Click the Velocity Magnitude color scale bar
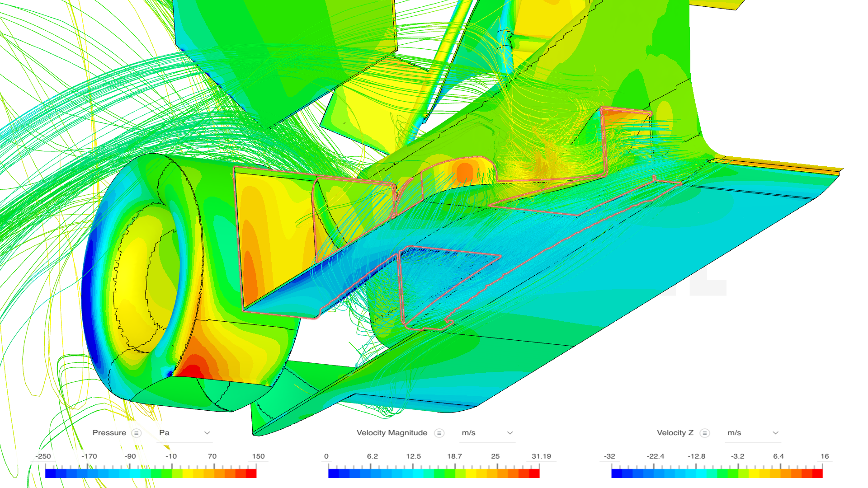 click(x=434, y=474)
